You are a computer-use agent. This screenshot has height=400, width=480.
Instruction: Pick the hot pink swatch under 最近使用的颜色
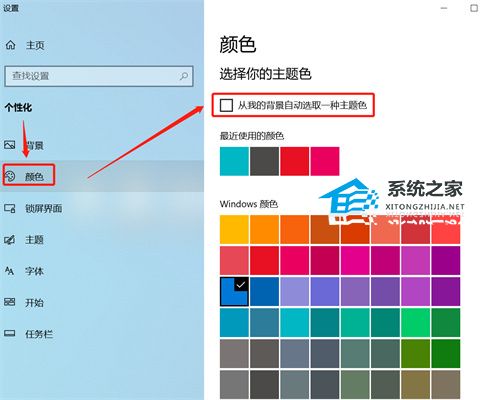[x=325, y=161]
